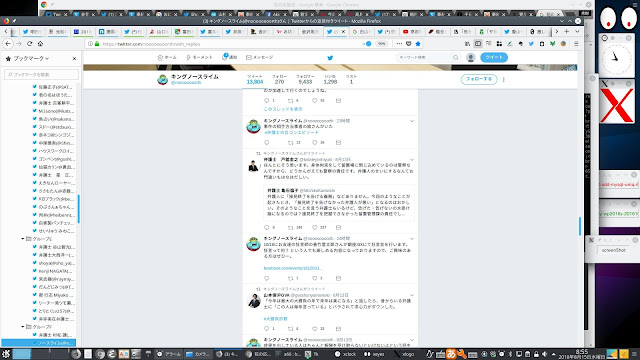This screenshot has height=360, width=640.
Task: Open the Kenji NAGATA bookmark
Action: pyautogui.click(x=53, y=271)
